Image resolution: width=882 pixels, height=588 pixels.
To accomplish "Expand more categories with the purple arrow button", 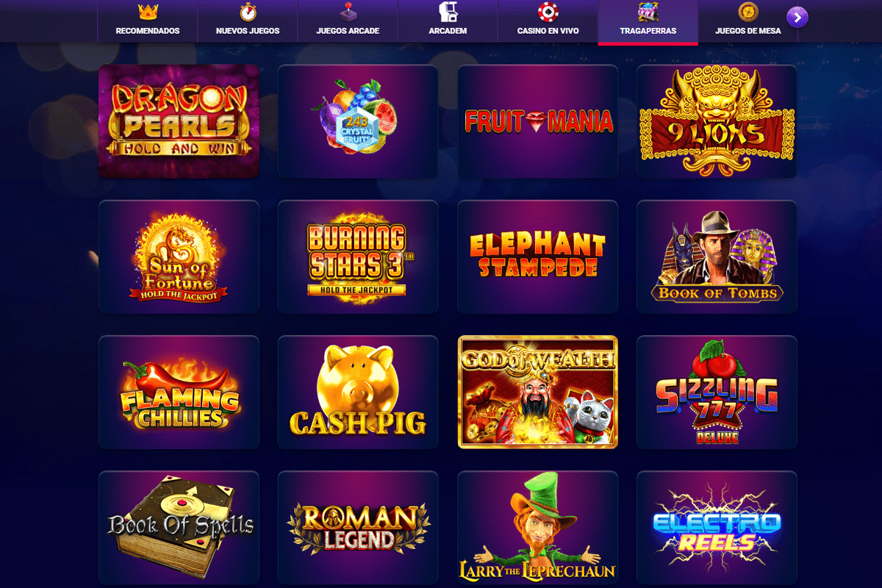I will 797,17.
